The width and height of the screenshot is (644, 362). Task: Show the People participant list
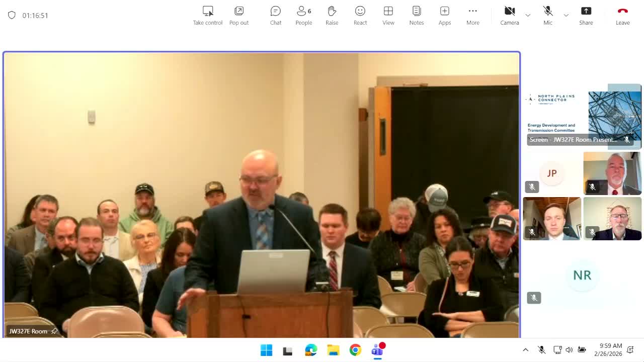click(304, 16)
